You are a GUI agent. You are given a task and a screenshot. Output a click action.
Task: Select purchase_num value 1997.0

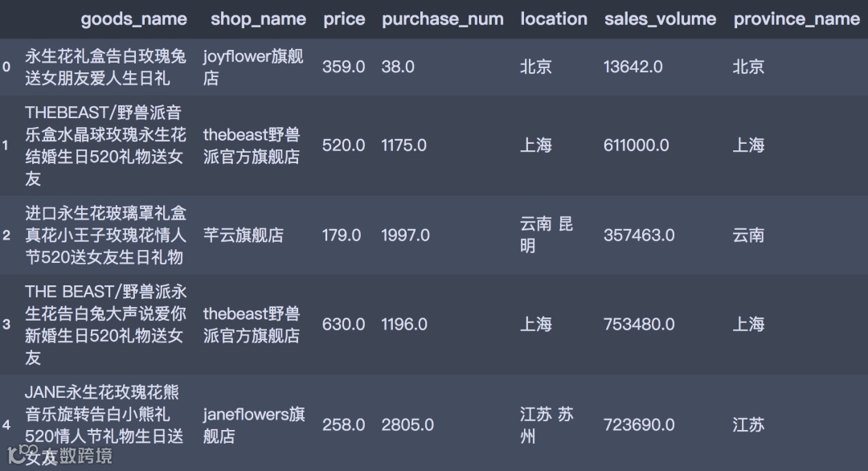coord(405,235)
